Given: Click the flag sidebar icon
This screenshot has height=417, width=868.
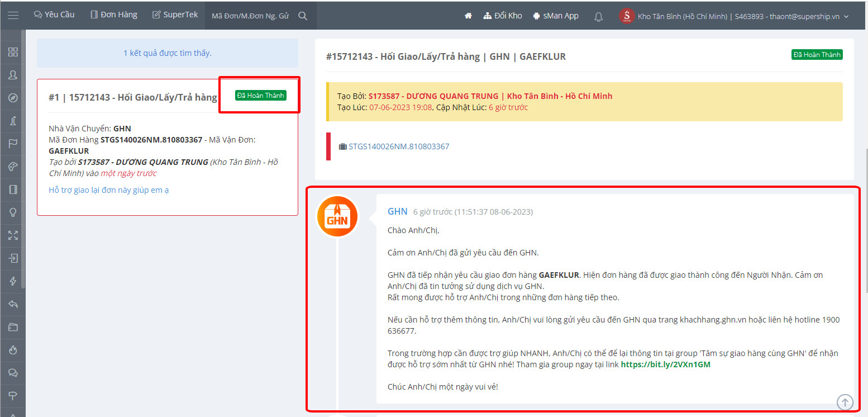Looking at the screenshot, I should pos(13,144).
